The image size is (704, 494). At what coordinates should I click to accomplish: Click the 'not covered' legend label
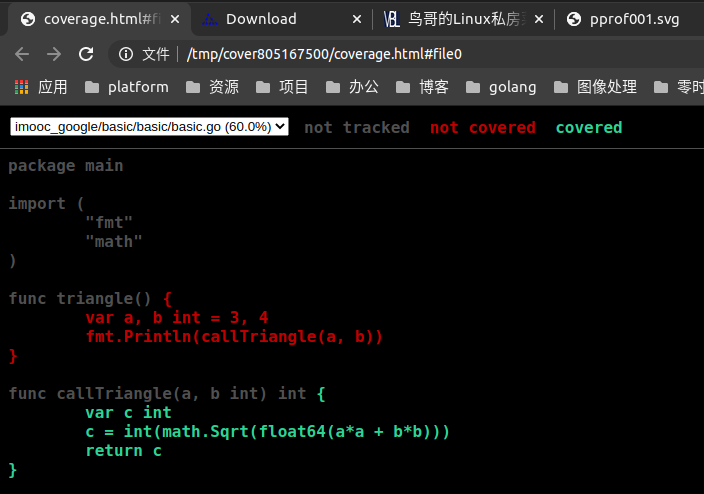coord(483,128)
